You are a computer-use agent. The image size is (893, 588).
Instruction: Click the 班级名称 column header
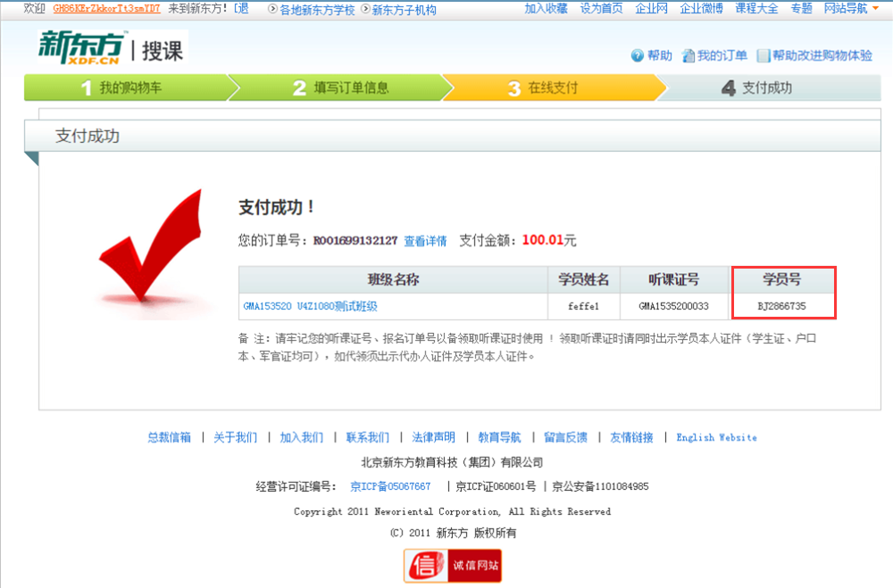[394, 280]
